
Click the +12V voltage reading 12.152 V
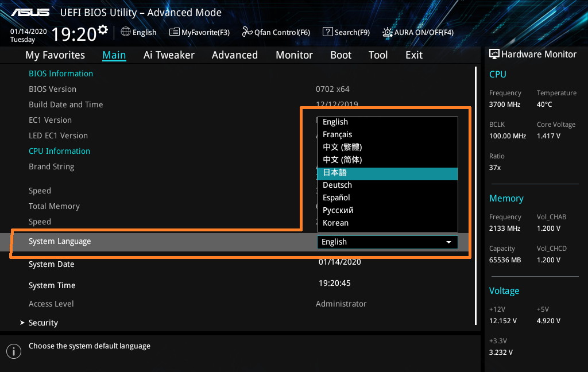tap(502, 321)
